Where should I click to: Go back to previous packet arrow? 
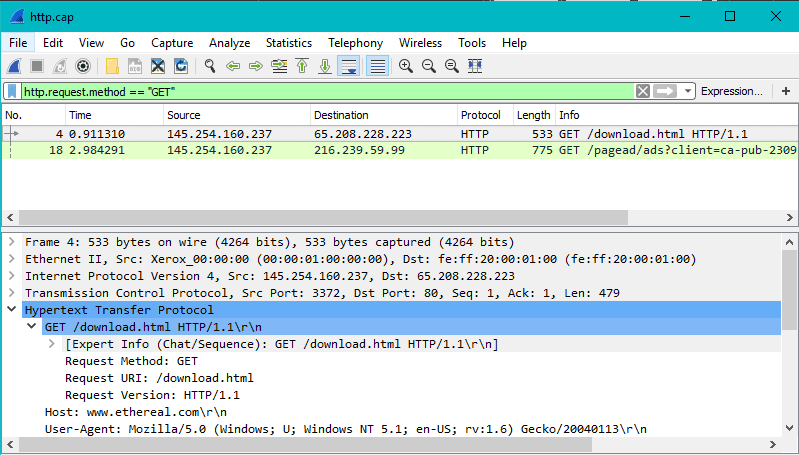coord(233,66)
